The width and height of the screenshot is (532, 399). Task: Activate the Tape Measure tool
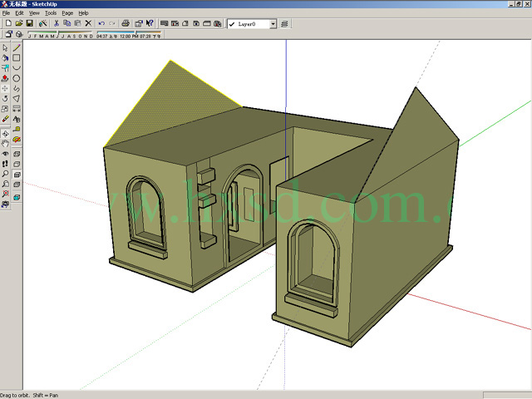click(17, 130)
